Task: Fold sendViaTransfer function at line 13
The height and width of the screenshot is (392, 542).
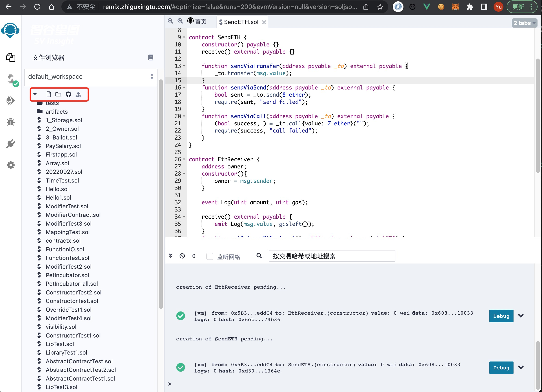Action: (x=184, y=66)
